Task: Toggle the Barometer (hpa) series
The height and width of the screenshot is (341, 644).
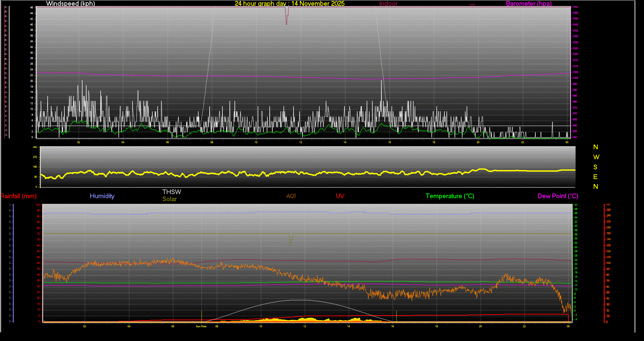Action: [x=529, y=4]
